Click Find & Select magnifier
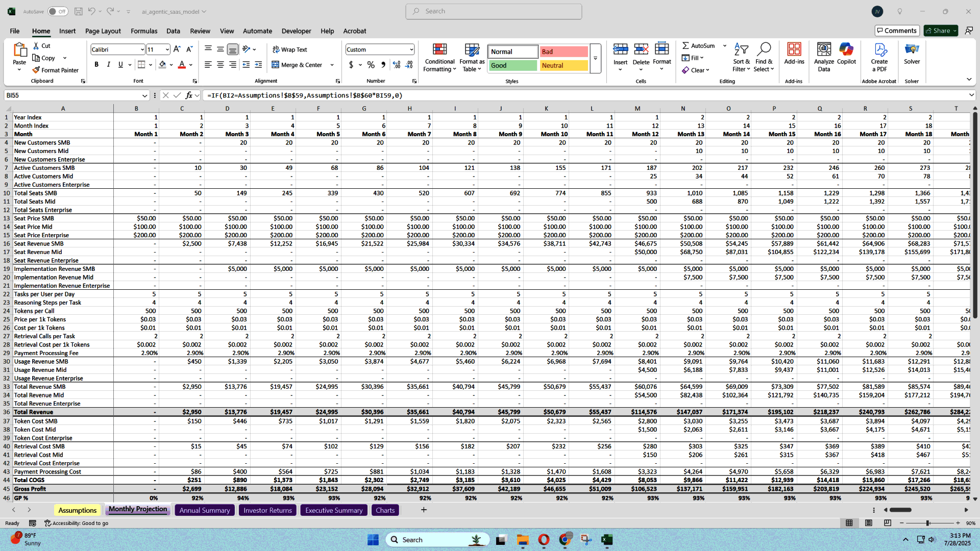Viewport: 980px width, 551px height. pos(764,49)
